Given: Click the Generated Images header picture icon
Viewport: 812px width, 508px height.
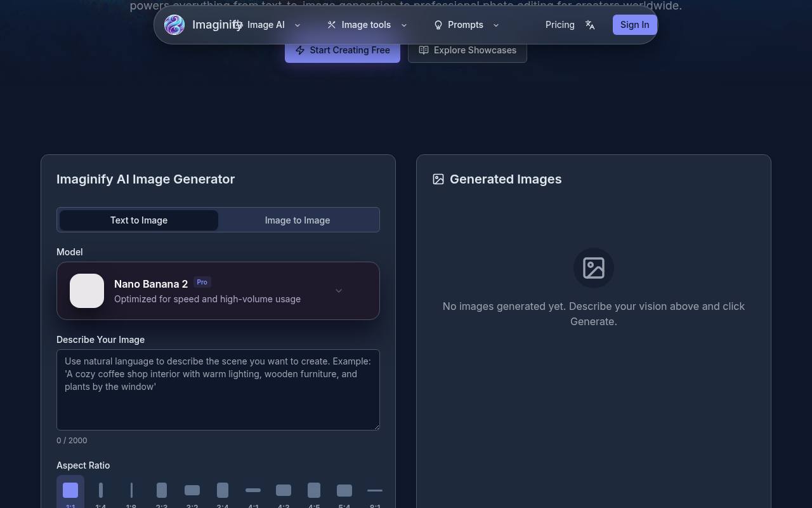Looking at the screenshot, I should pos(438,179).
